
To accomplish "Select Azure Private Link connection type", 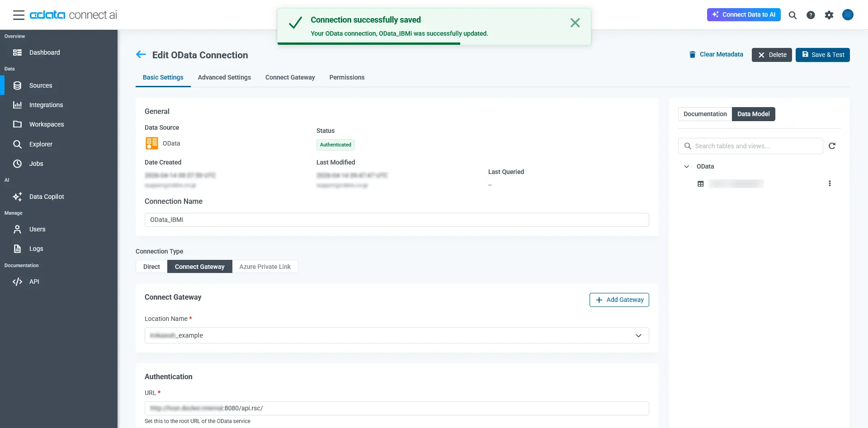I will (265, 267).
